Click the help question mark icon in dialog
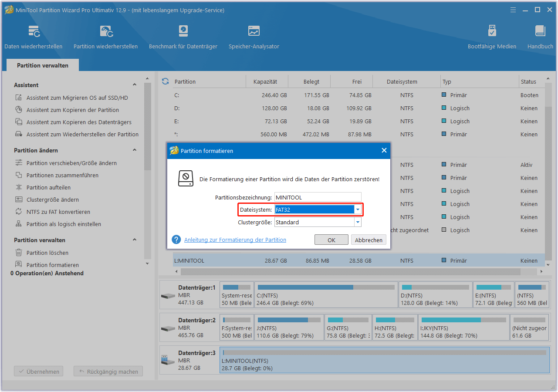The height and width of the screenshot is (392, 558). coord(176,240)
